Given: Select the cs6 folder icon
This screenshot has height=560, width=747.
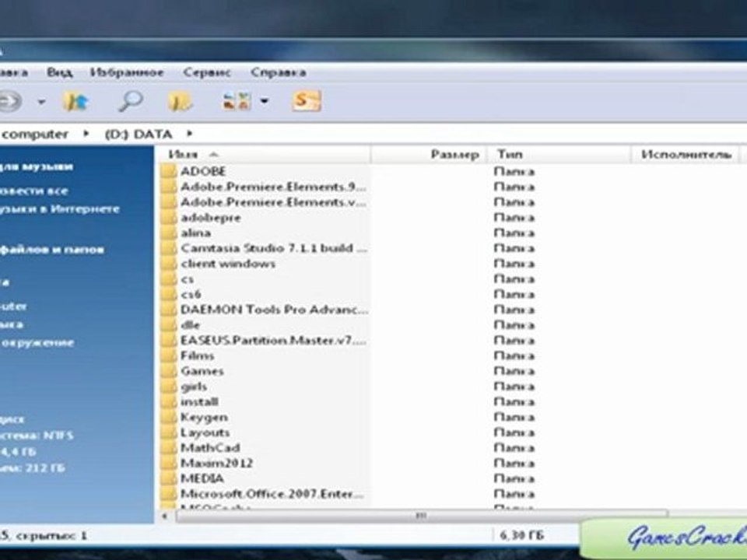Looking at the screenshot, I should click(169, 294).
